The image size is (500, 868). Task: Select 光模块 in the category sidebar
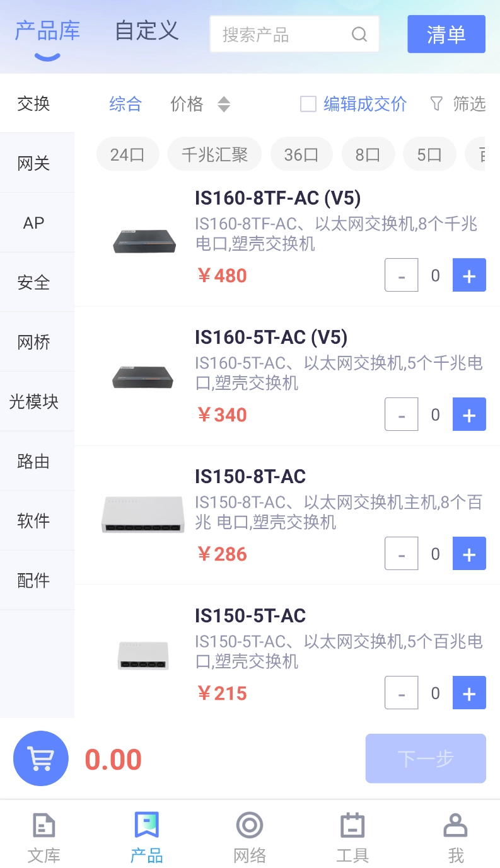click(34, 401)
